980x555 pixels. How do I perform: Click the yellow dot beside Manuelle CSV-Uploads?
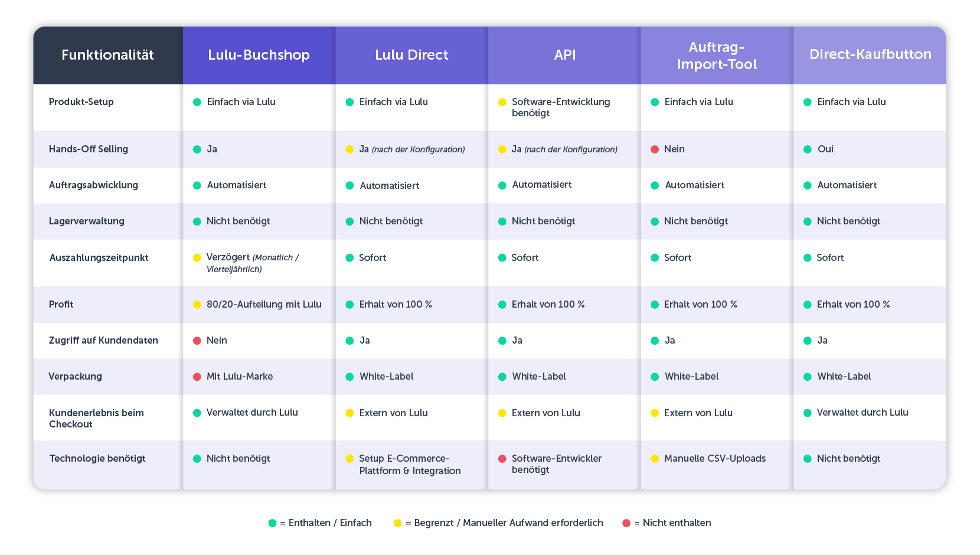click(655, 459)
